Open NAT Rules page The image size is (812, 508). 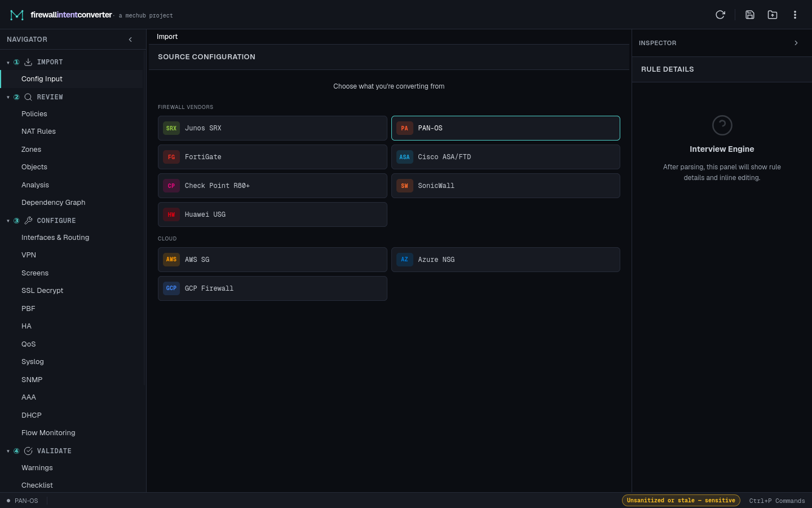click(x=73, y=132)
